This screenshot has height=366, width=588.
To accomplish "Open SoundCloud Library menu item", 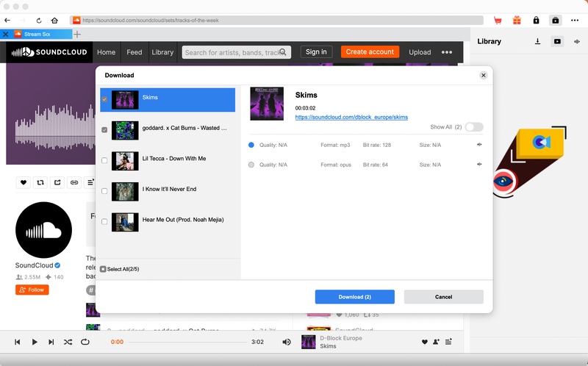I will 162,52.
